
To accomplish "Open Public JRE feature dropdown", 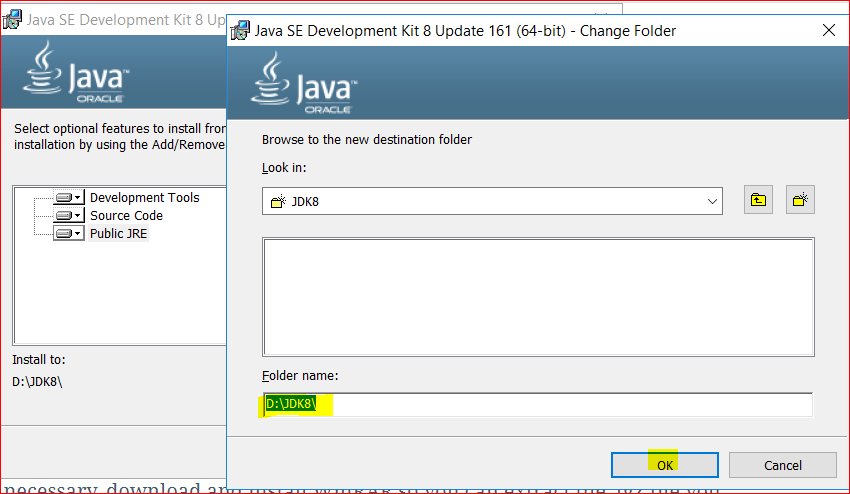I will [69, 233].
